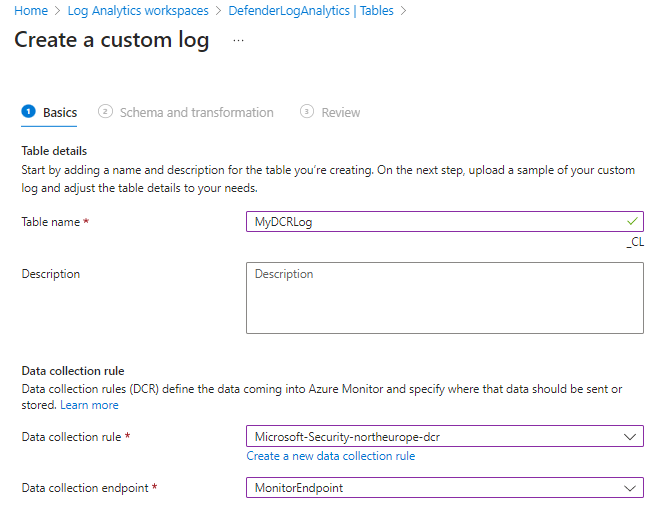
Task: Go to Schema and transformation tab
Action: tap(196, 113)
